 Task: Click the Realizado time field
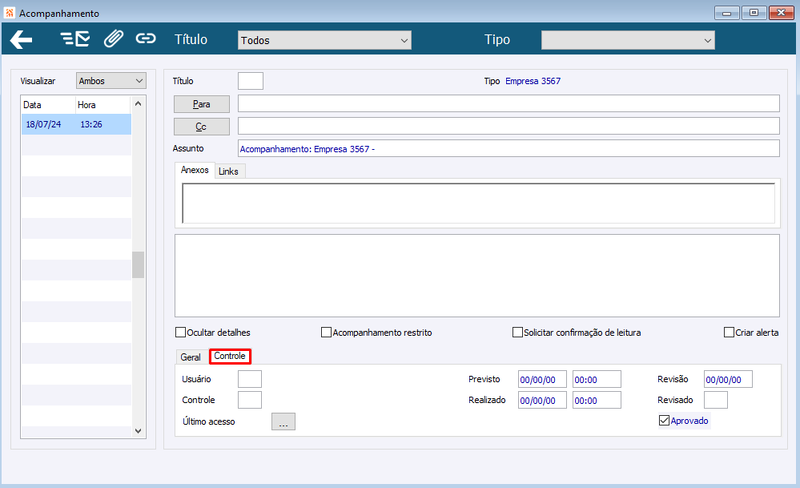click(597, 401)
